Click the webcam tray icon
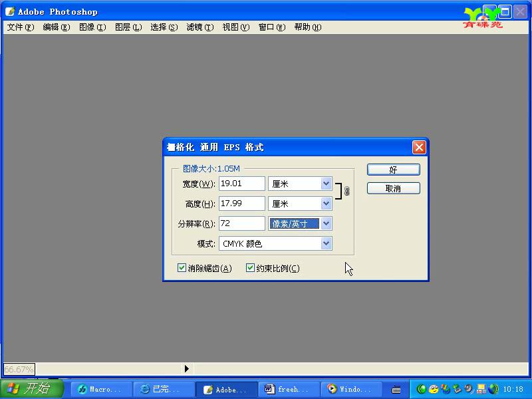532x399 pixels. (469, 389)
